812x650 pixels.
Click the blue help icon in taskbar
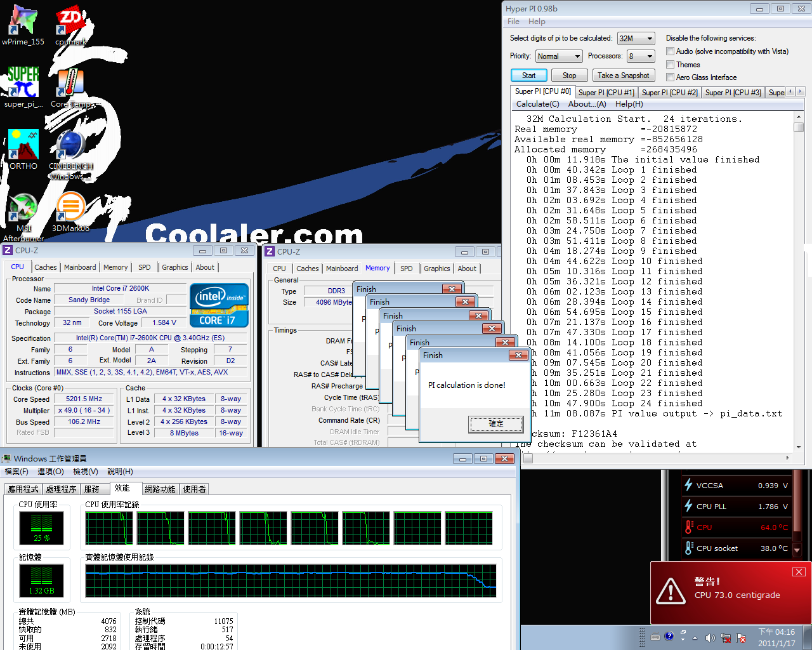(669, 636)
